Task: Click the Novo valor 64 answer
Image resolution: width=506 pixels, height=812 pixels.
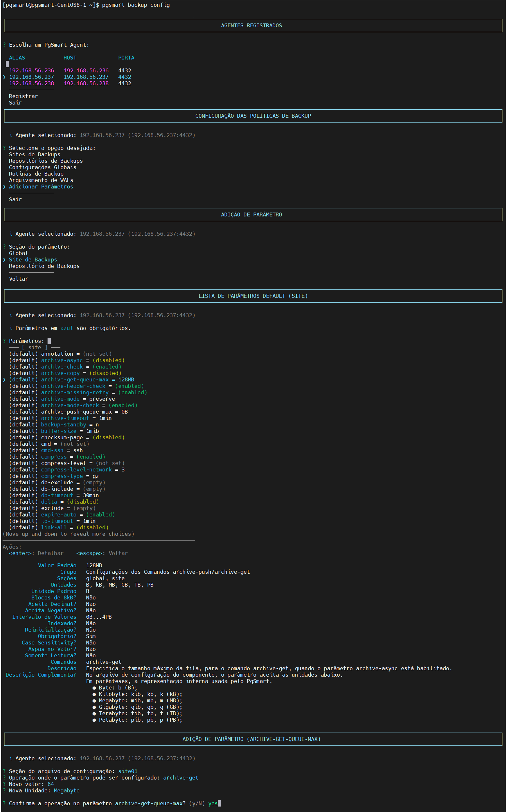Action: click(x=50, y=784)
